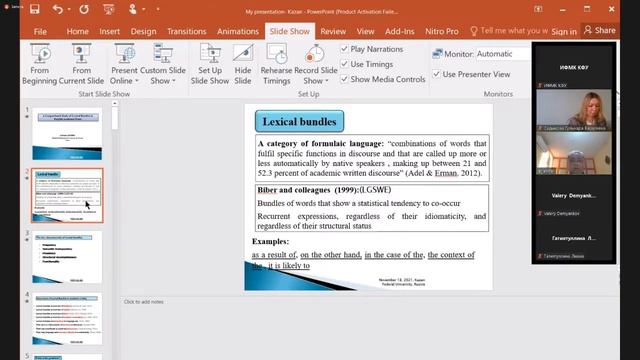Click the video tile of woman participant
Viewport: 640px width, 360px height.
574,110
